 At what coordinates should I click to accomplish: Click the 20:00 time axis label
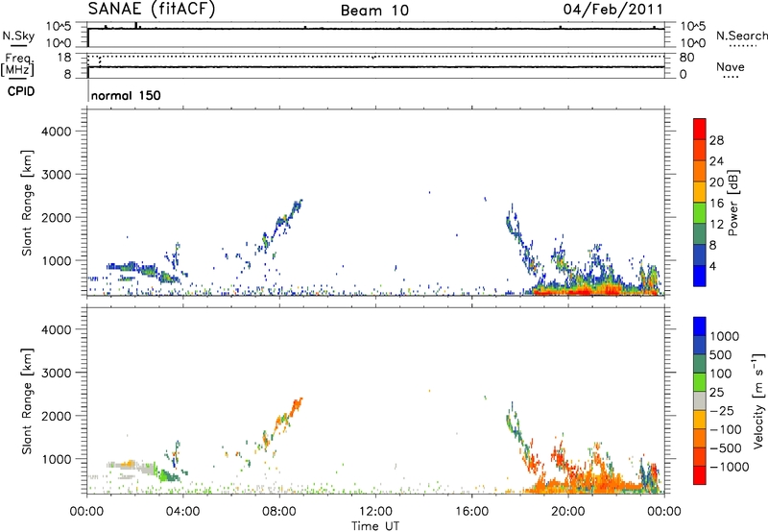click(x=568, y=512)
